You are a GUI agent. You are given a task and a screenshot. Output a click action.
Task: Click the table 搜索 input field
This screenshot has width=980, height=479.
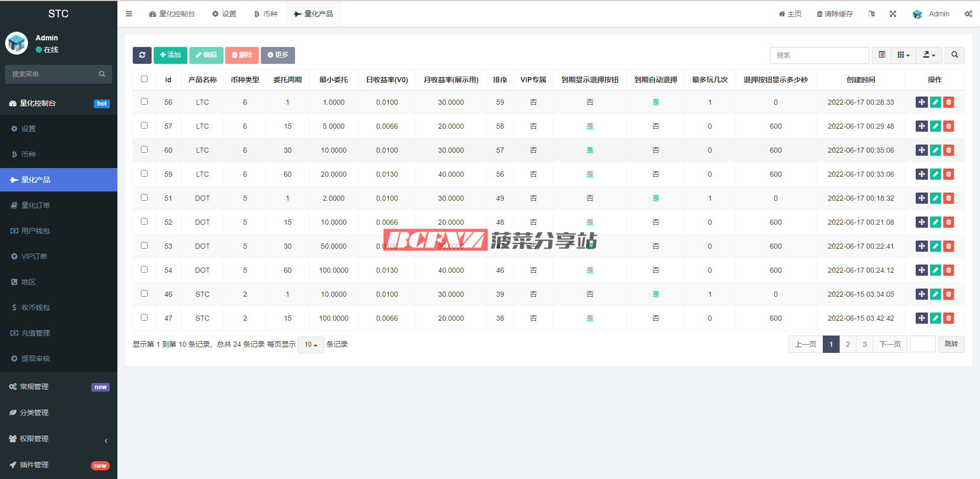(x=819, y=55)
